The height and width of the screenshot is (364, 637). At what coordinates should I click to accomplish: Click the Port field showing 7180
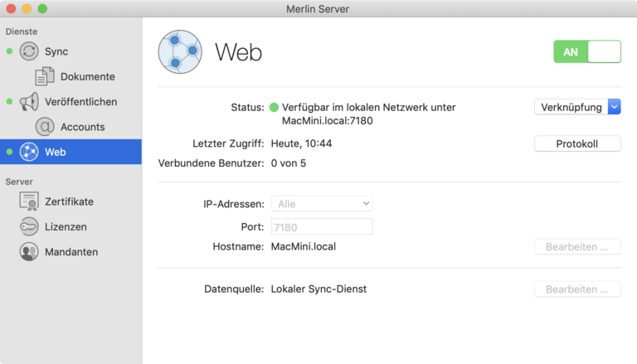[322, 226]
